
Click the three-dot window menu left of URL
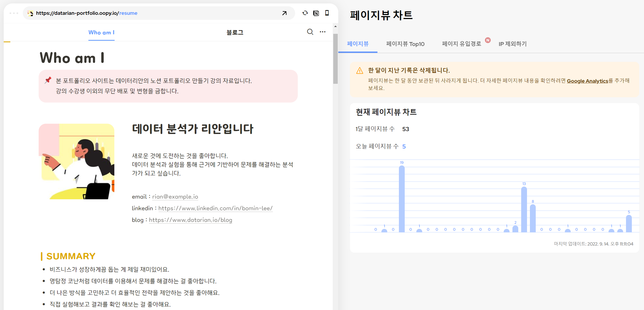pos(14,13)
